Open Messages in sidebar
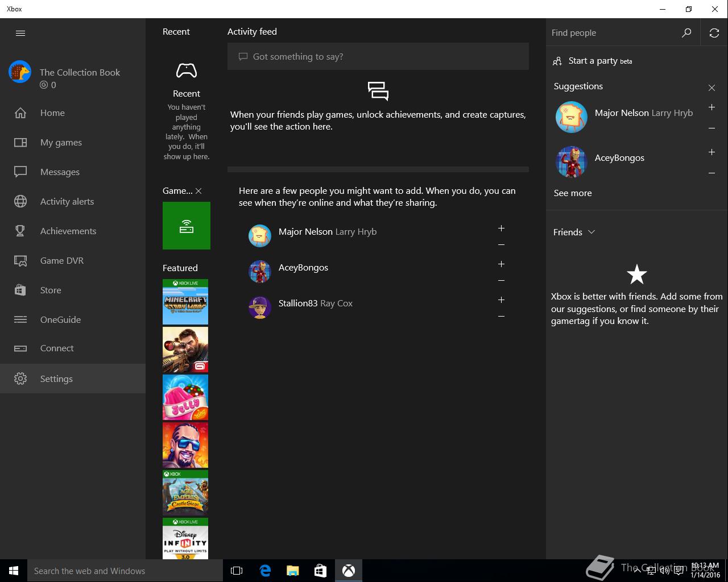This screenshot has height=582, width=728. tap(73, 172)
